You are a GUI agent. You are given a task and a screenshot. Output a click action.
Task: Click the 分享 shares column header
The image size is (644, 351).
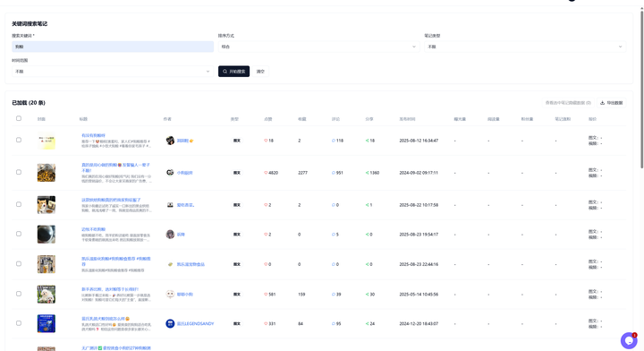tap(369, 119)
